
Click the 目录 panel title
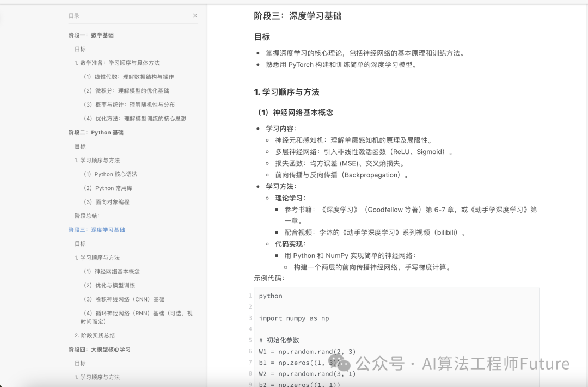pyautogui.click(x=74, y=16)
